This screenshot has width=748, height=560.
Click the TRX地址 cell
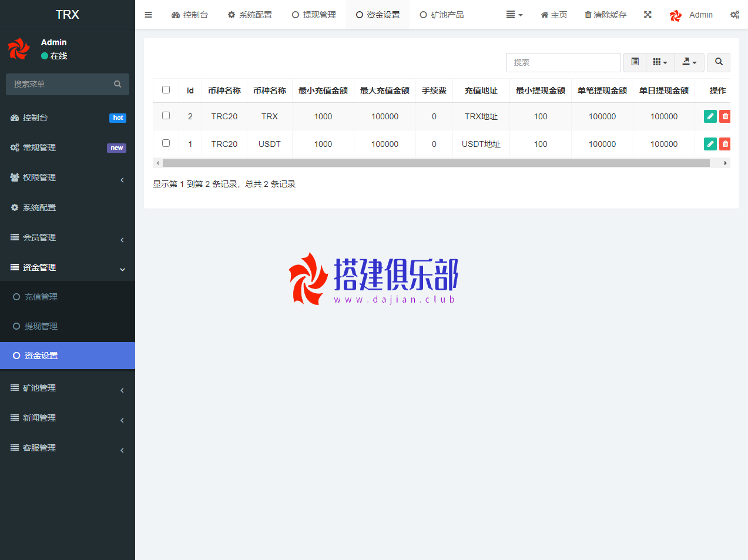(x=481, y=116)
